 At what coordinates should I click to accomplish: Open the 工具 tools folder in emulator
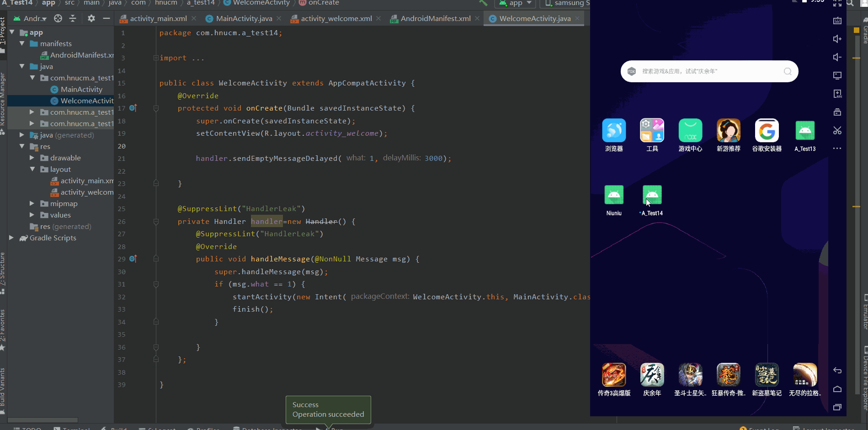(x=652, y=131)
